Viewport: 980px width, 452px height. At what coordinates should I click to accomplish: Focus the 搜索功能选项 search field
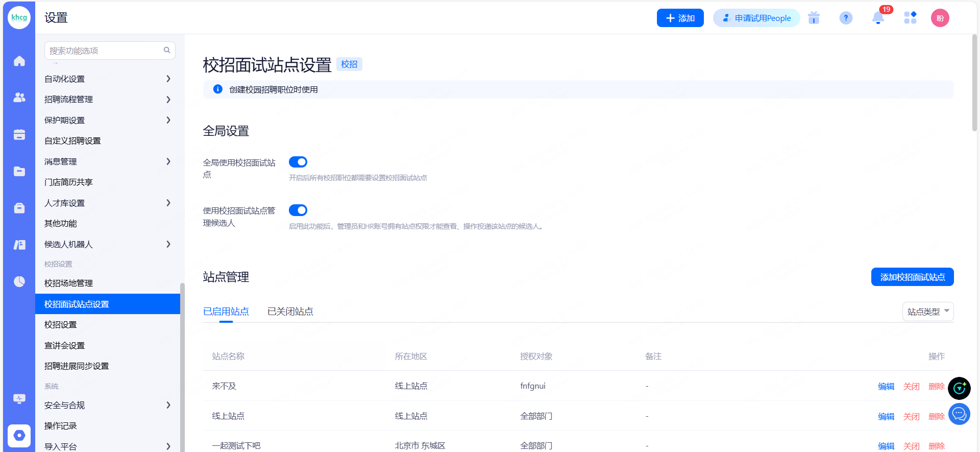pyautogui.click(x=105, y=51)
